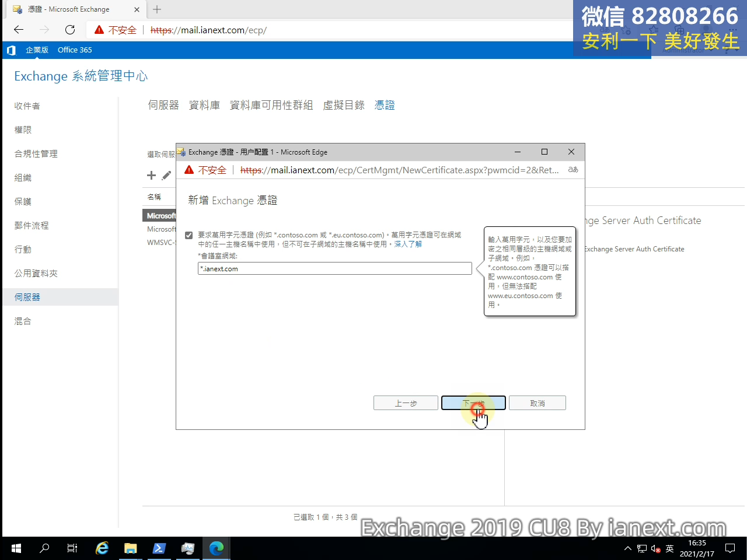Image resolution: width=747 pixels, height=560 pixels.
Task: Click the 深入了解 learn more link
Action: (x=408, y=244)
